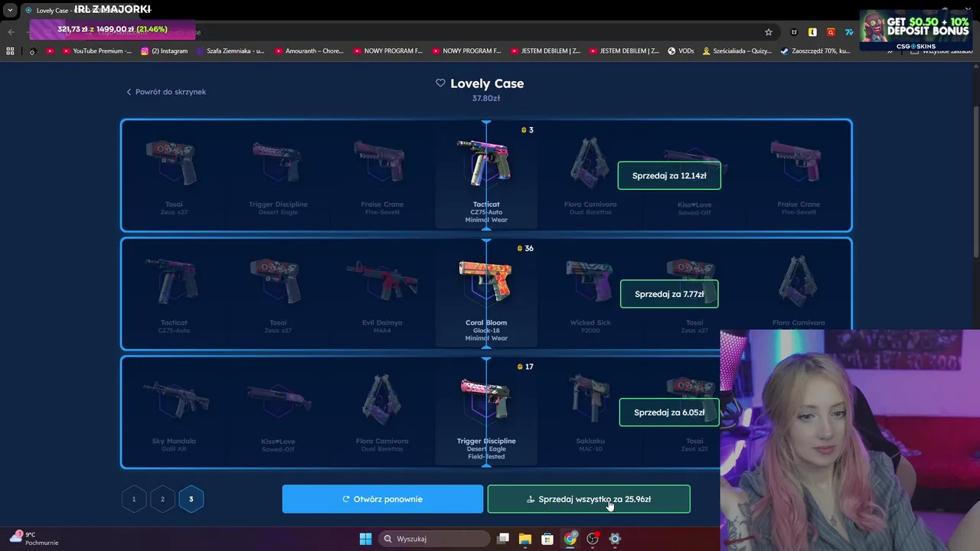Bookmark page with star icon in address bar
This screenshot has height=551, width=980.
pyautogui.click(x=769, y=32)
